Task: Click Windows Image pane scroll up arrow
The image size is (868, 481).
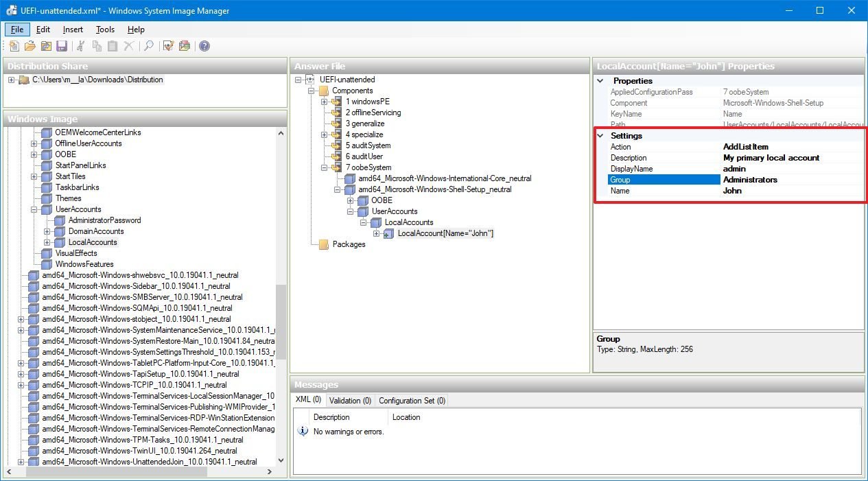Action: (281, 132)
